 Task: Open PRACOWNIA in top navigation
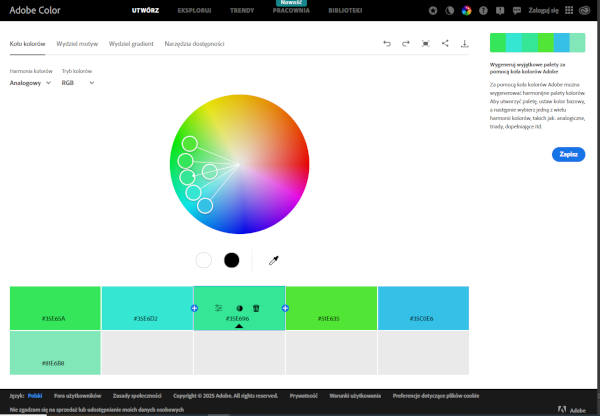coord(291,10)
